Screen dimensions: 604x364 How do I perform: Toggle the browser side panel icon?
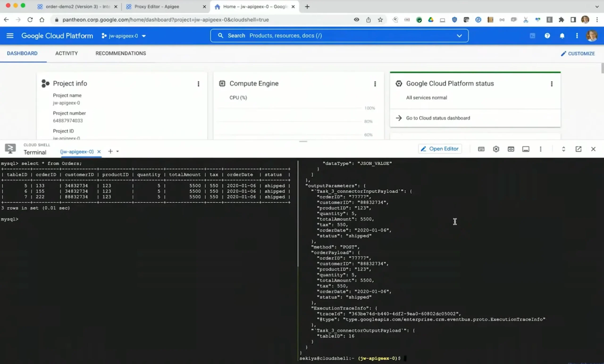(573, 20)
